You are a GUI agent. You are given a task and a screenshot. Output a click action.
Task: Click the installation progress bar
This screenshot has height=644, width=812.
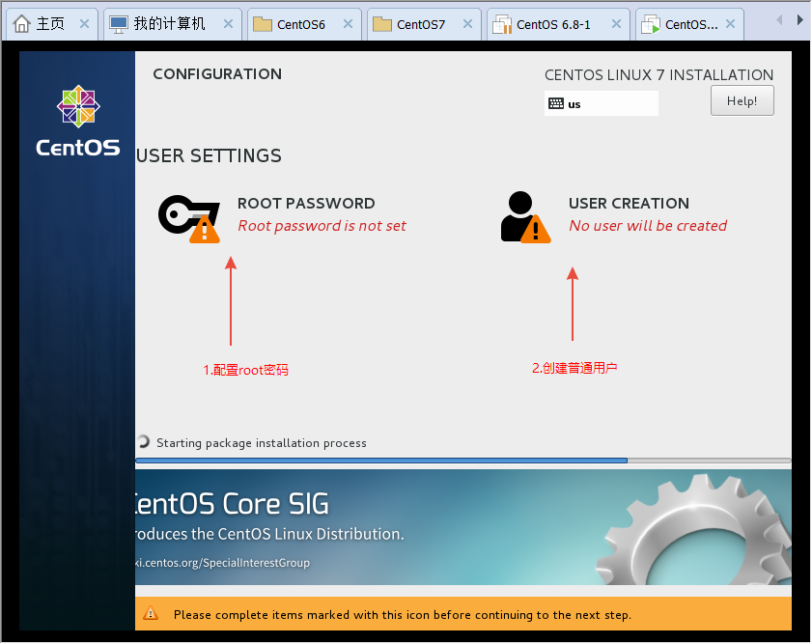pyautogui.click(x=462, y=461)
